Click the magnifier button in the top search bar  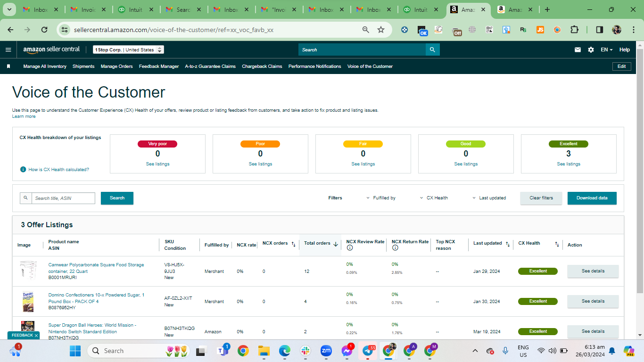[x=432, y=49]
